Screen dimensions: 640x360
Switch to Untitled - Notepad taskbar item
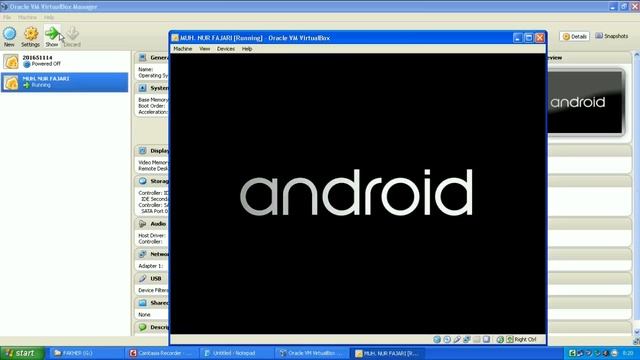click(237, 353)
